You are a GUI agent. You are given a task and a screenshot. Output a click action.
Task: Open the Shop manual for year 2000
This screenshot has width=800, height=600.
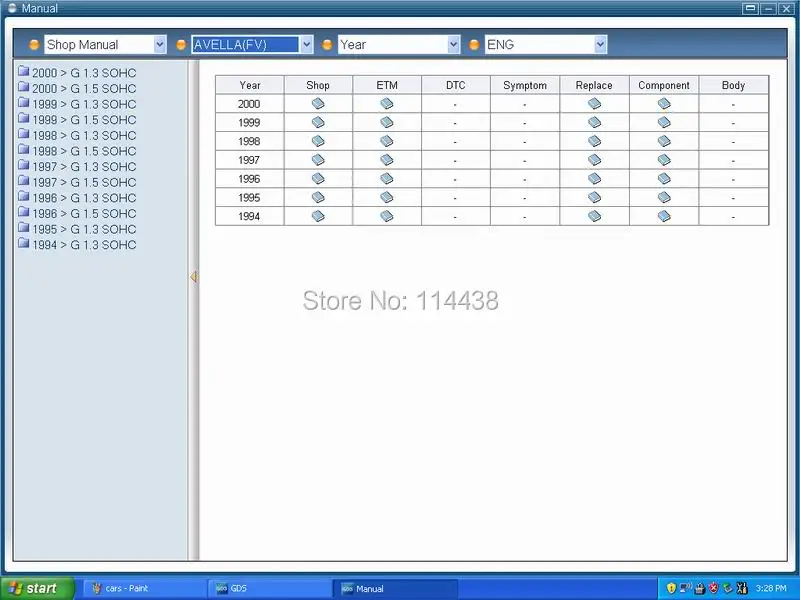[x=318, y=104]
